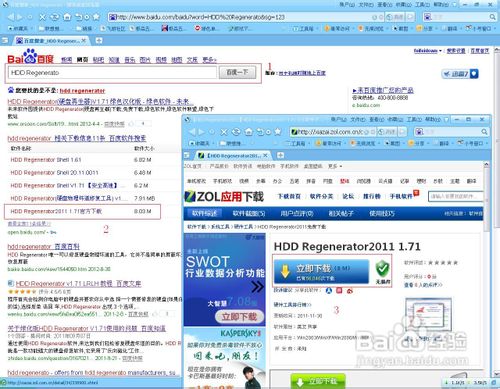This screenshot has height=389, width=500.
Task: Click ZOL software search input box
Action: [455, 196]
